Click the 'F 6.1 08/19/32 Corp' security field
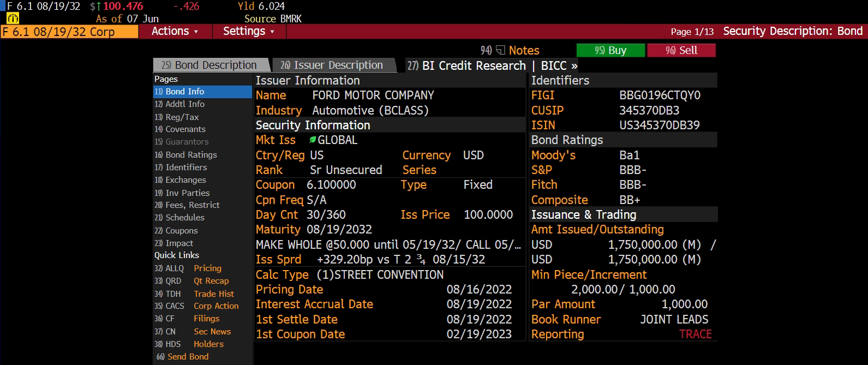868x365 pixels. pyautogui.click(x=69, y=32)
